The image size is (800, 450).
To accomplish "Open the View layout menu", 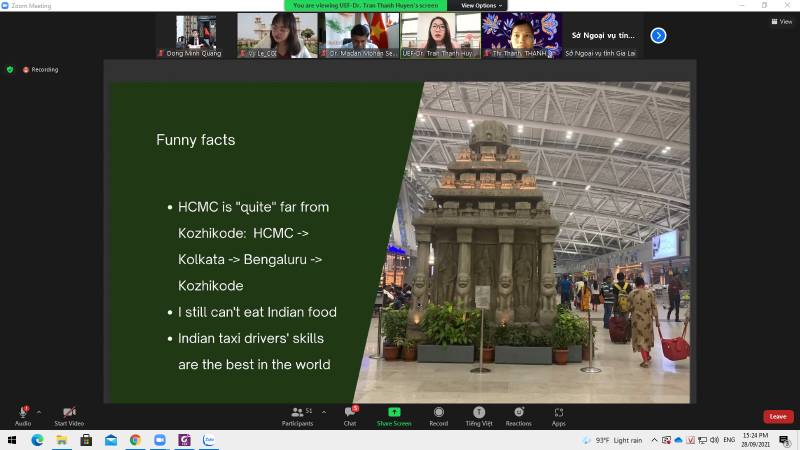I will point(781,21).
